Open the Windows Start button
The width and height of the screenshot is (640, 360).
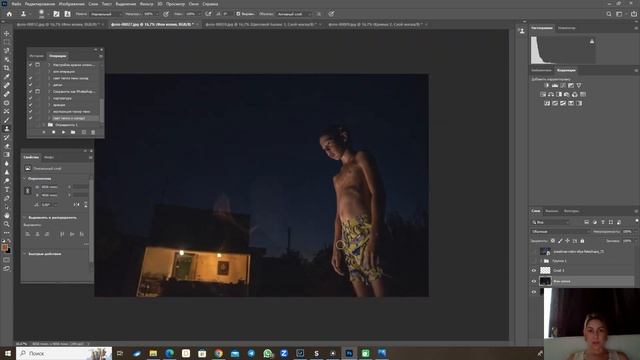coord(7,353)
